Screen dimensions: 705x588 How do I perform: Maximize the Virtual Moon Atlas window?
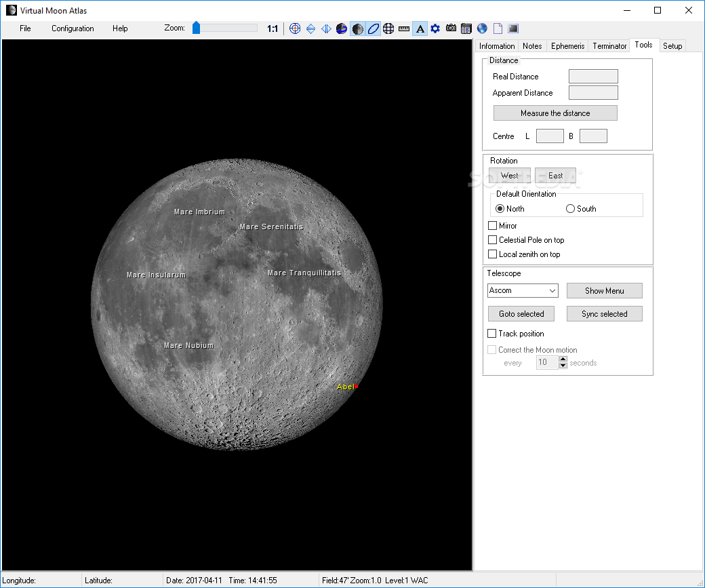[658, 10]
